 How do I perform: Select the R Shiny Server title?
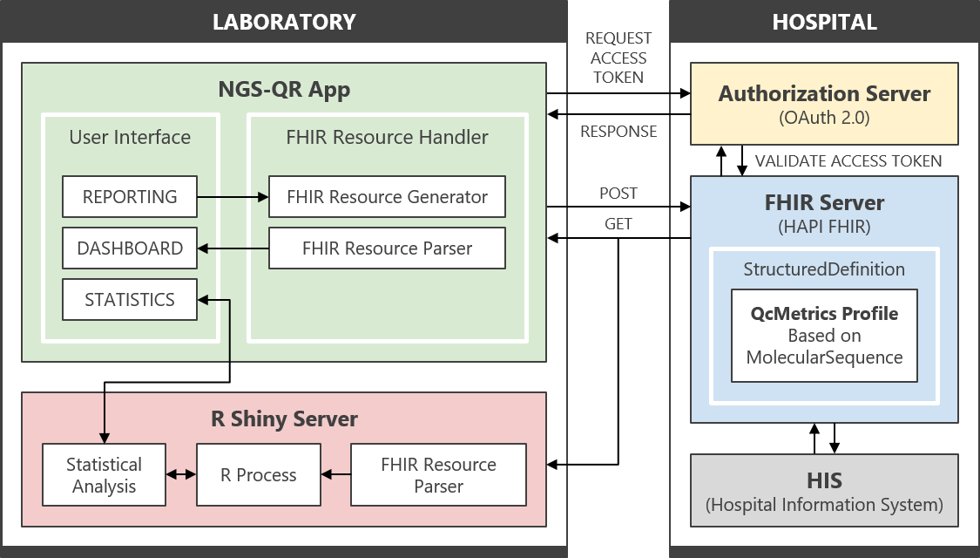[284, 418]
